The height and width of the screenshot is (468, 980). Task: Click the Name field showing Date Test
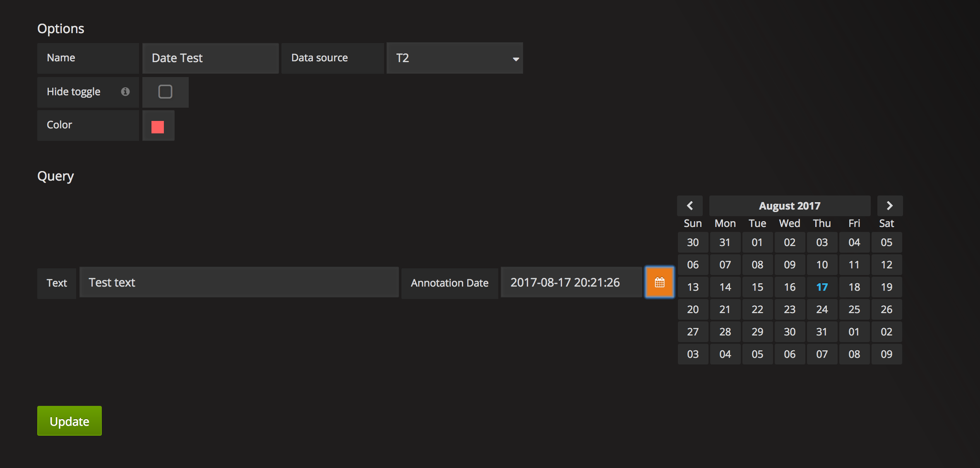(210, 58)
